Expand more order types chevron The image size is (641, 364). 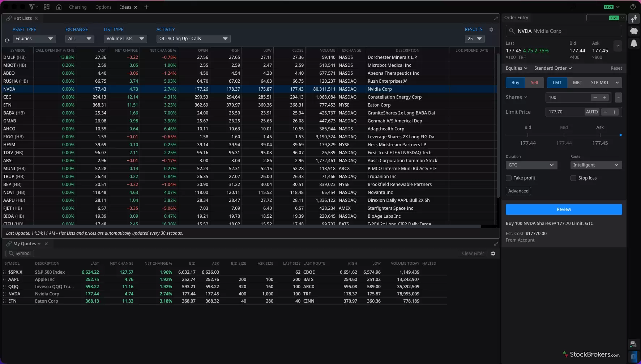point(617,83)
